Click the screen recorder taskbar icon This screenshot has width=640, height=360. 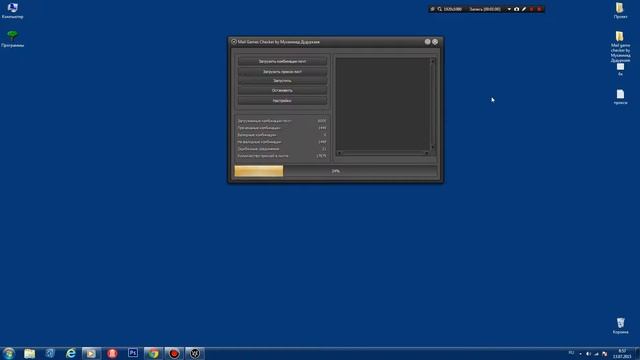coord(174,353)
